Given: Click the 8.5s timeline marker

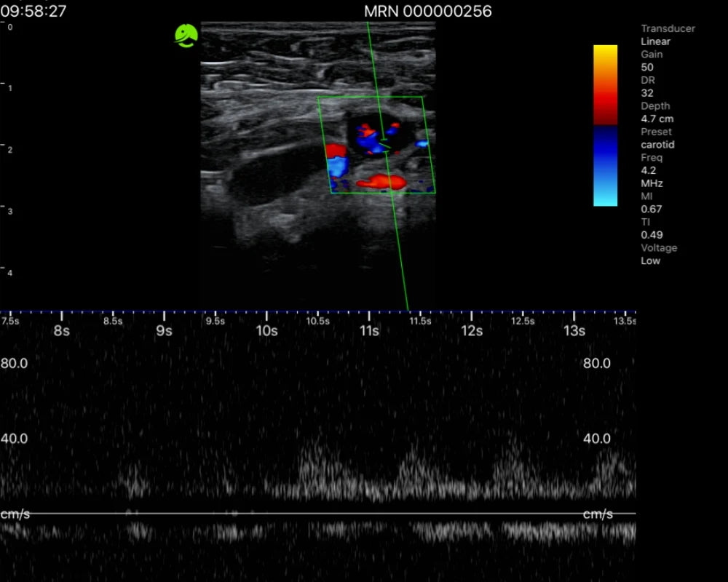Looking at the screenshot, I should (113, 321).
